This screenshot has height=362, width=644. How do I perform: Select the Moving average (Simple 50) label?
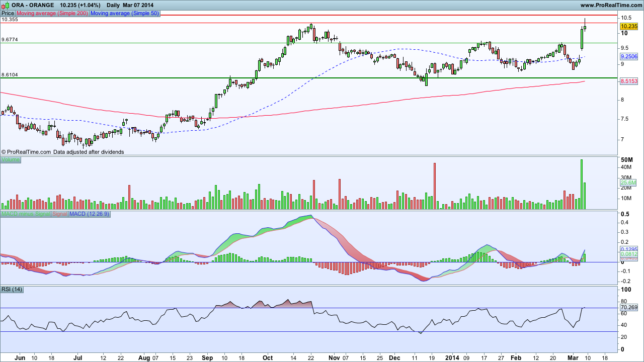point(125,14)
